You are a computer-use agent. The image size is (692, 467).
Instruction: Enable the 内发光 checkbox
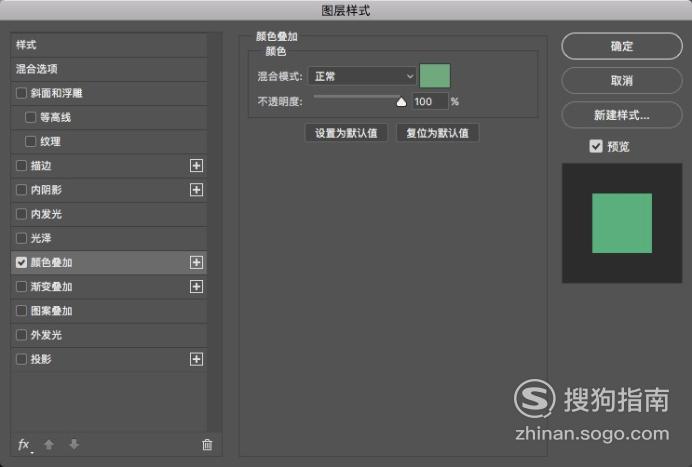21,214
